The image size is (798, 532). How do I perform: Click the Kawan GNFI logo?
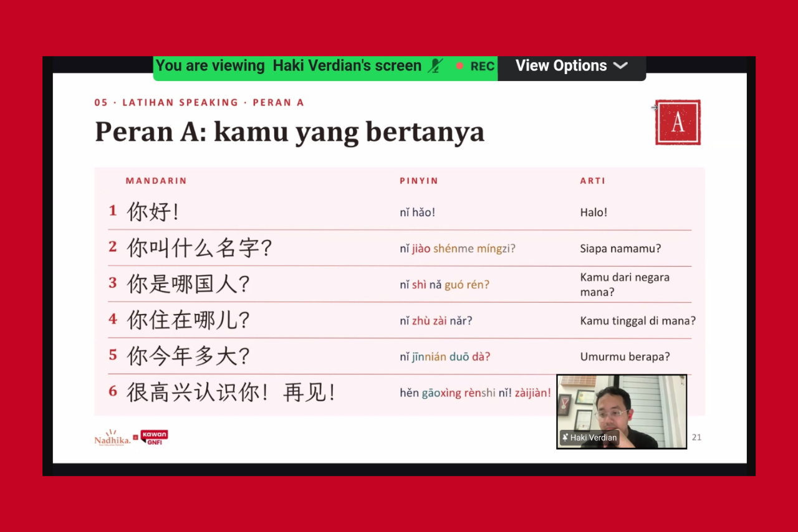(154, 437)
